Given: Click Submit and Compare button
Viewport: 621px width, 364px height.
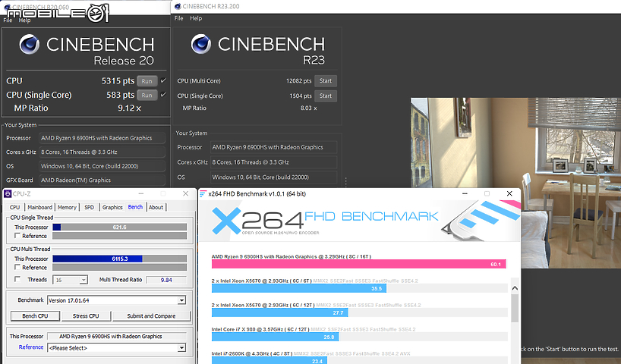Looking at the screenshot, I should (151, 316).
